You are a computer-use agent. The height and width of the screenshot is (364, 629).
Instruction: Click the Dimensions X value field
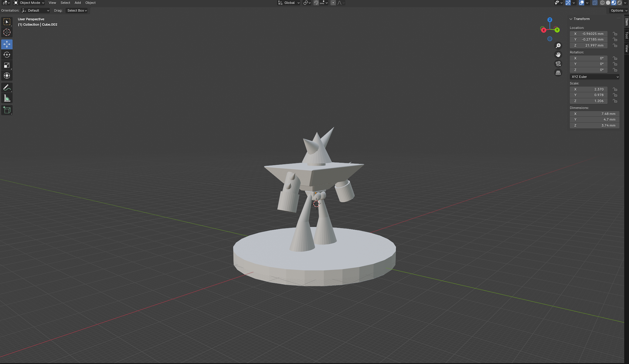click(x=595, y=114)
